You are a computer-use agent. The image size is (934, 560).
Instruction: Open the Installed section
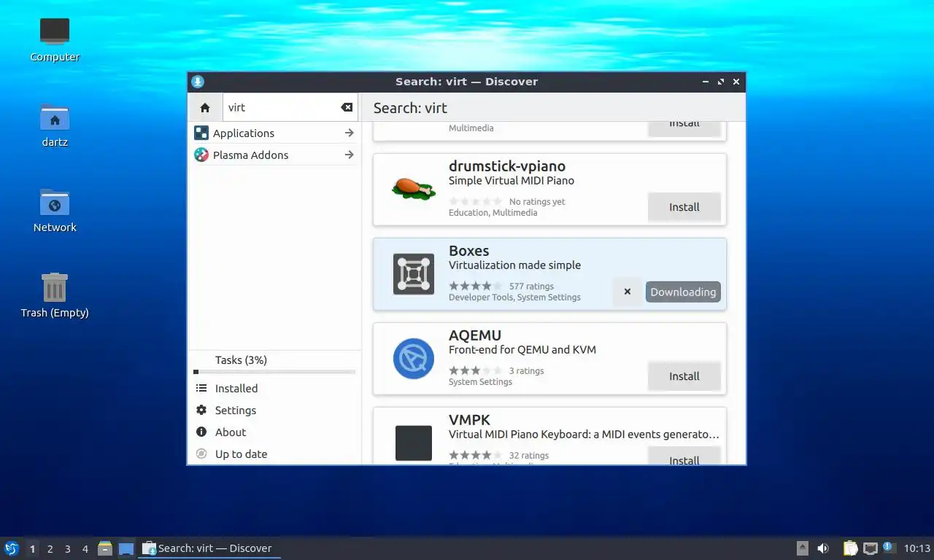[x=274, y=388]
